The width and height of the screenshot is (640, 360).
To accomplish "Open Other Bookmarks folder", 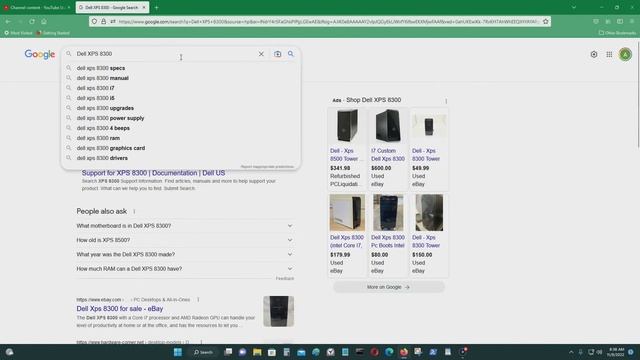I will 617,33.
